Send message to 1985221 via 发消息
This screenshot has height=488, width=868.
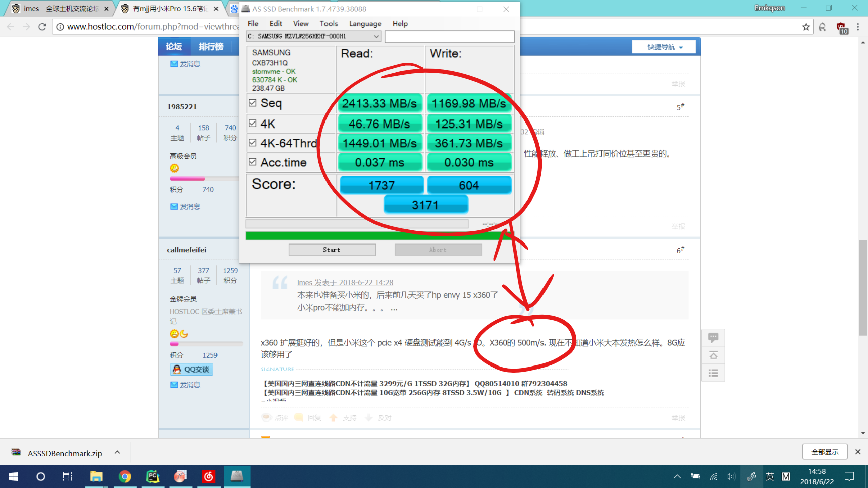pyautogui.click(x=185, y=207)
